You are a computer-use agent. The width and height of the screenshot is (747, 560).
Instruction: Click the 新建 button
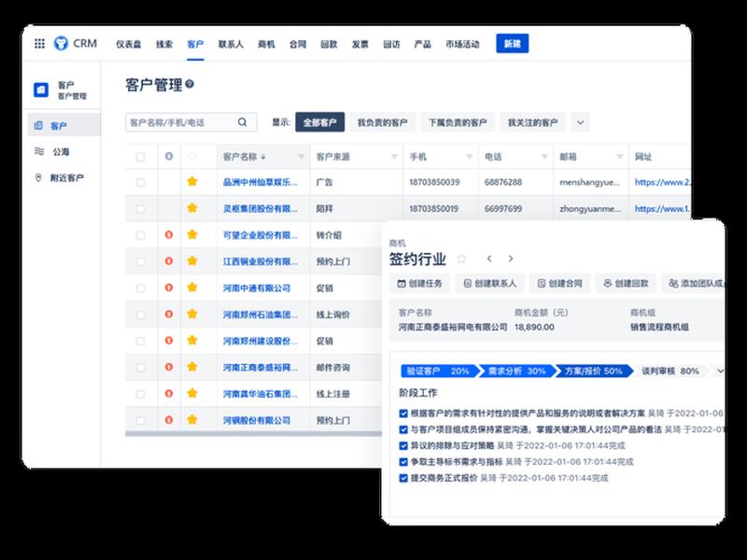[x=512, y=43]
